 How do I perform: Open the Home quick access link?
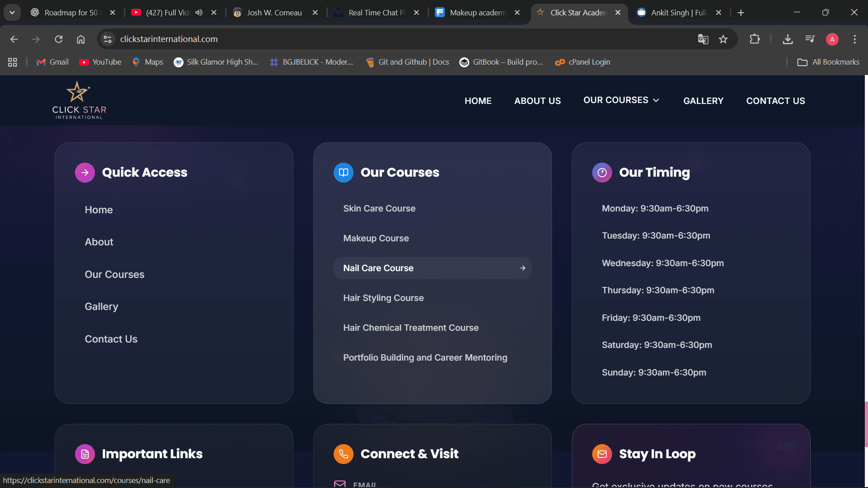click(x=99, y=210)
